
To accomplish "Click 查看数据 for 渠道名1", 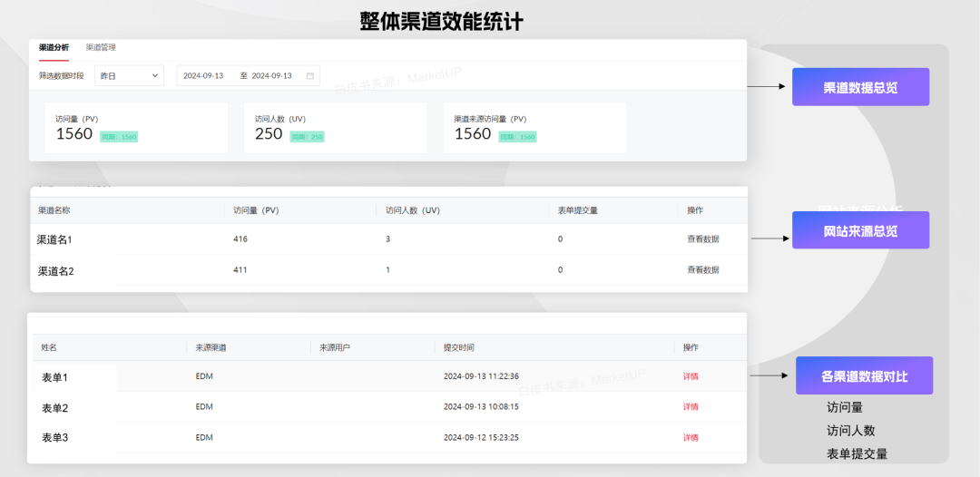I will [x=702, y=239].
